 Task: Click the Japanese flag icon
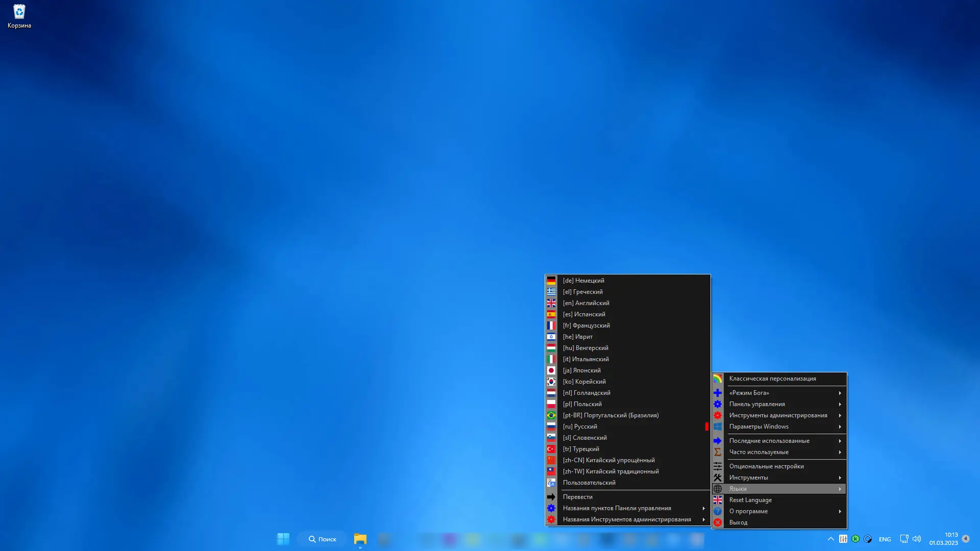pos(551,370)
